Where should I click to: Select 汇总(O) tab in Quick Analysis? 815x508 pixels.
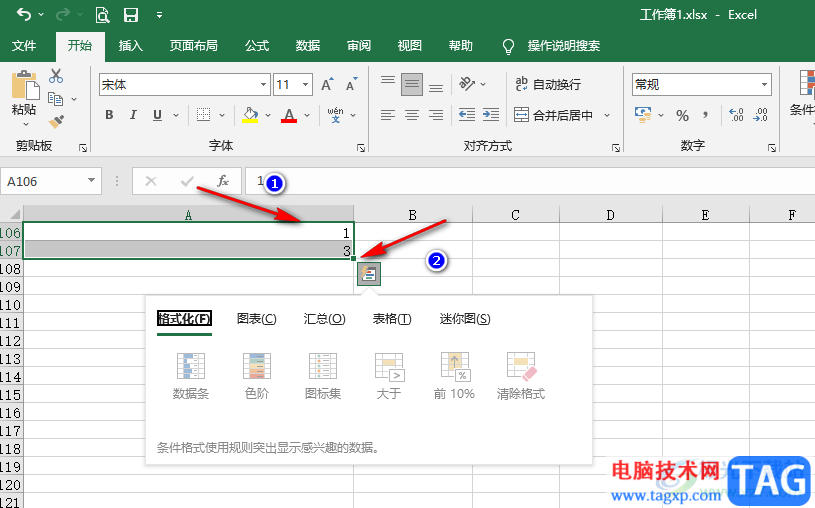click(x=324, y=319)
